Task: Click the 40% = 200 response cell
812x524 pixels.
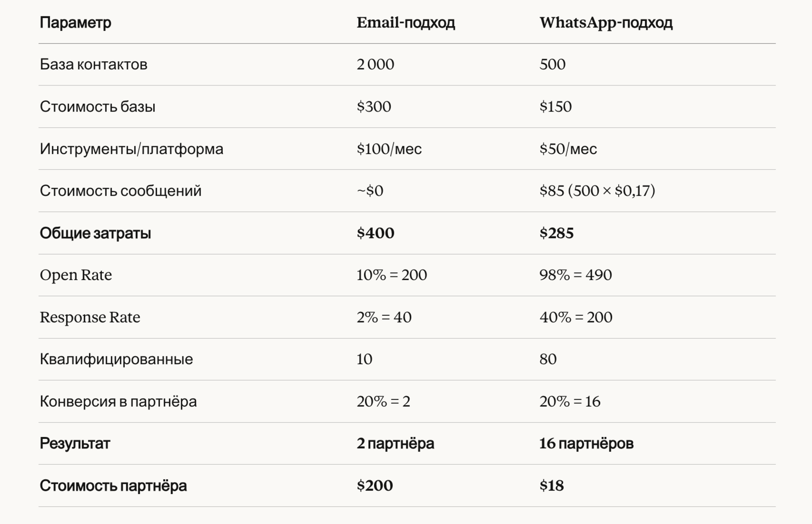Action: click(x=576, y=317)
